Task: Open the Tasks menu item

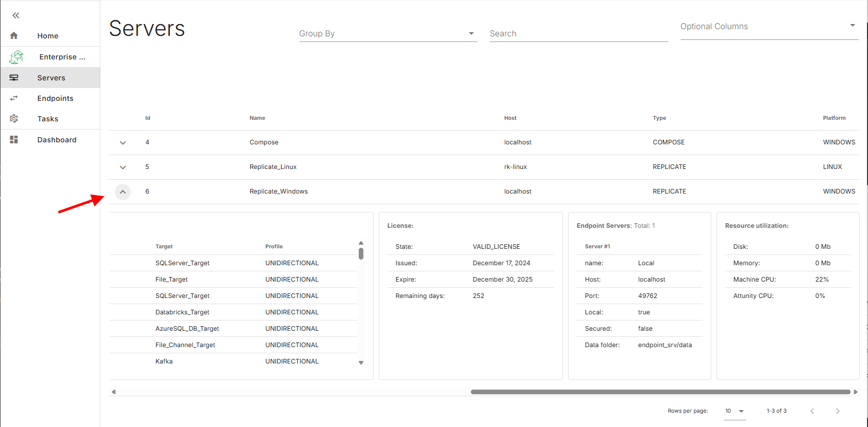Action: coord(48,119)
